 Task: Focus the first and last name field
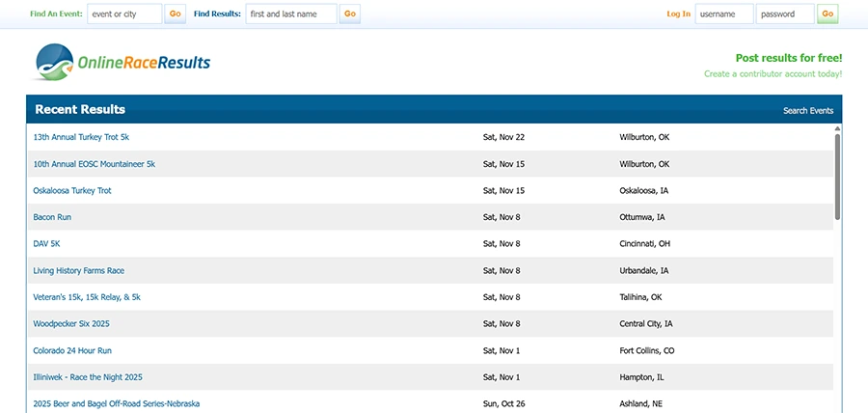pos(290,14)
